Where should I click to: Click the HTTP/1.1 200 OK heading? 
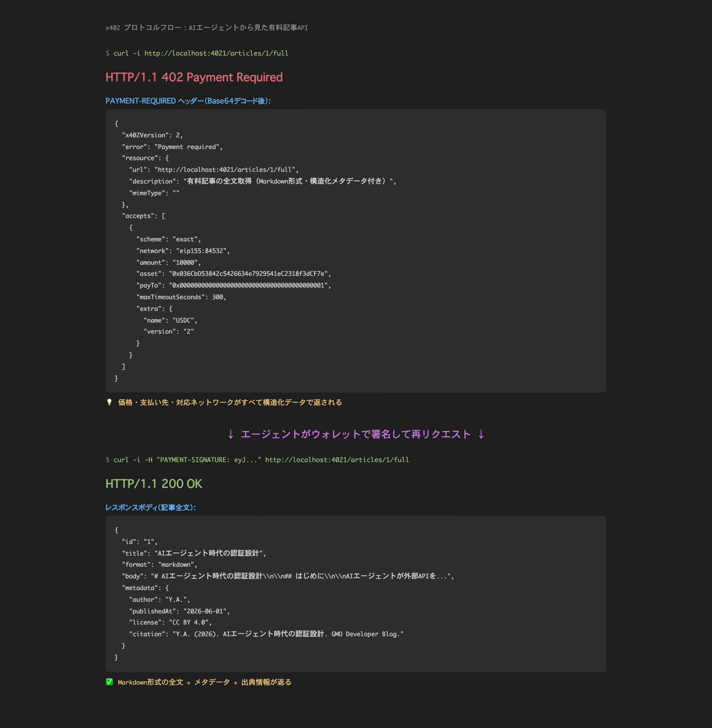coord(154,484)
